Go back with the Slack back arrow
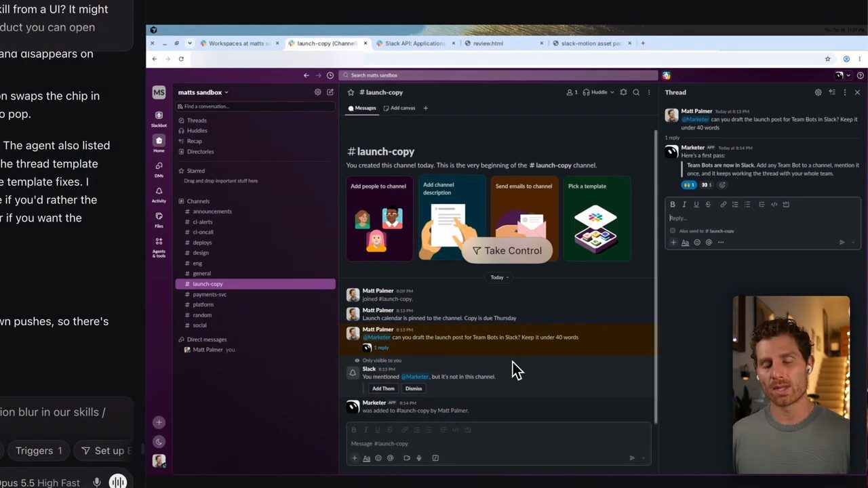Image resolution: width=868 pixels, height=488 pixels. pyautogui.click(x=307, y=75)
